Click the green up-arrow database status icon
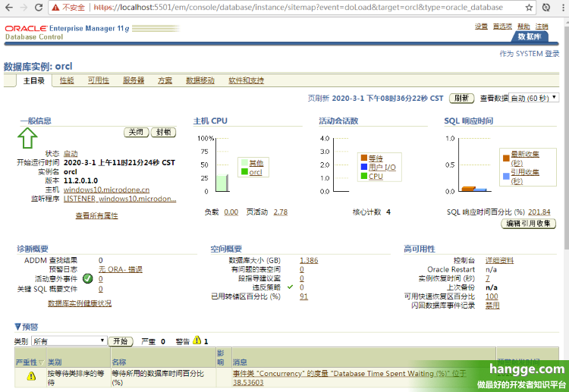This screenshot has height=392, width=569. tap(27, 138)
